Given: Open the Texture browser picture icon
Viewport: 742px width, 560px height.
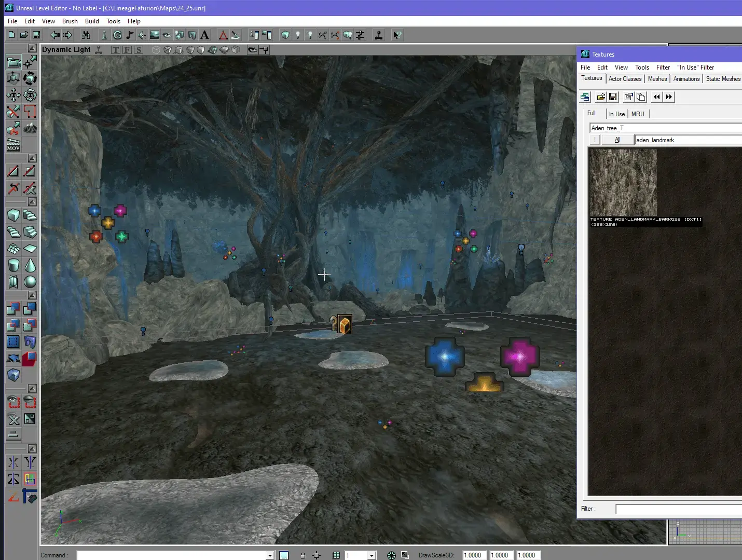Looking at the screenshot, I should tap(155, 35).
